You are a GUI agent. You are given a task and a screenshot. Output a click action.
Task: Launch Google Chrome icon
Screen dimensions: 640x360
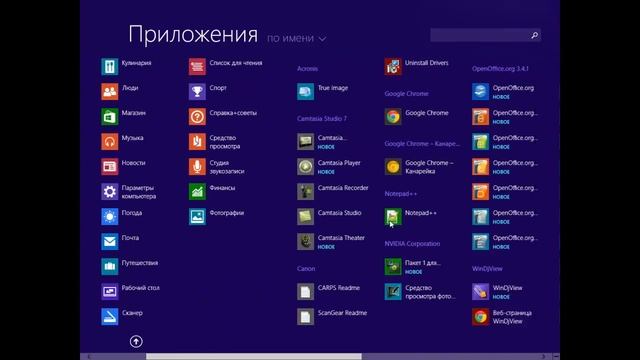(x=393, y=117)
